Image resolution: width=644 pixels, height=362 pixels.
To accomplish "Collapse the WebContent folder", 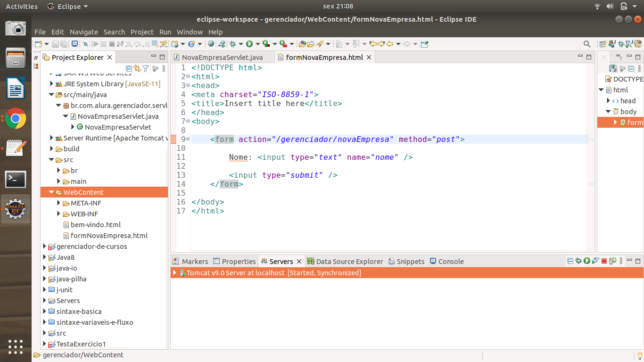I will coord(51,192).
